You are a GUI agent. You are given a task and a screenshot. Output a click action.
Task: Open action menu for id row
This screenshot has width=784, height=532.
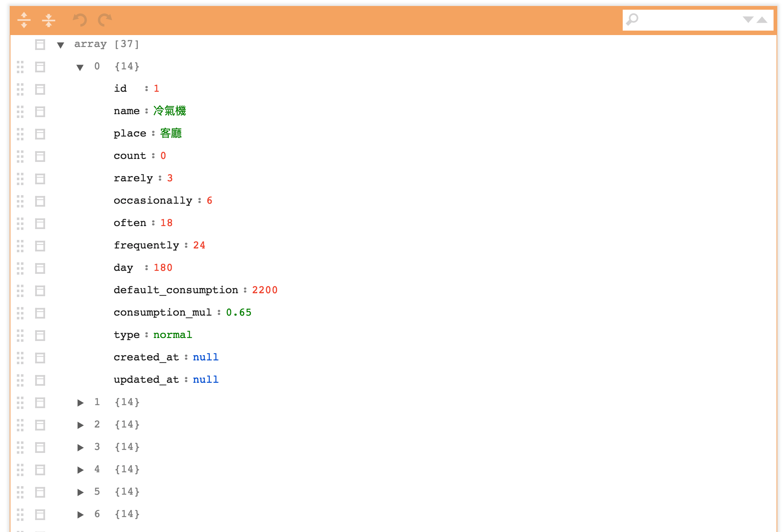point(40,90)
